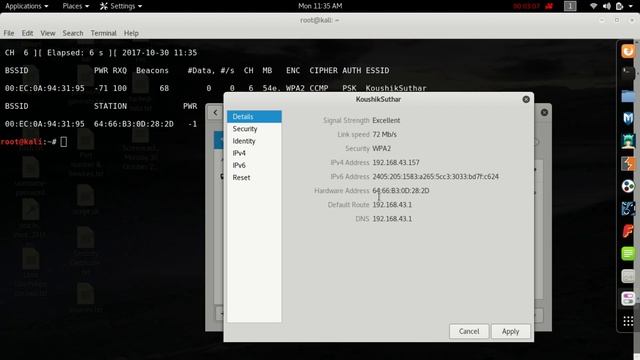Open the green notes dock icon
This screenshot has width=640, height=360.
(x=628, y=253)
